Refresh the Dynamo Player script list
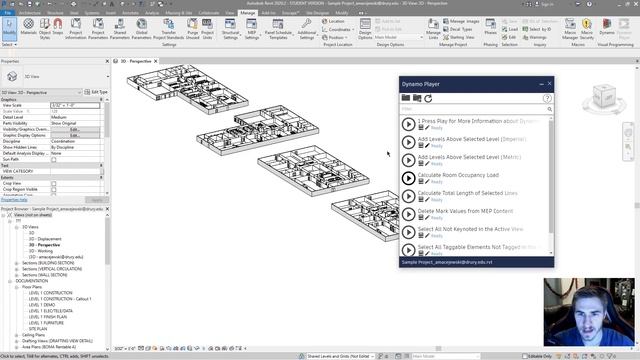The image size is (640, 360). click(428, 98)
